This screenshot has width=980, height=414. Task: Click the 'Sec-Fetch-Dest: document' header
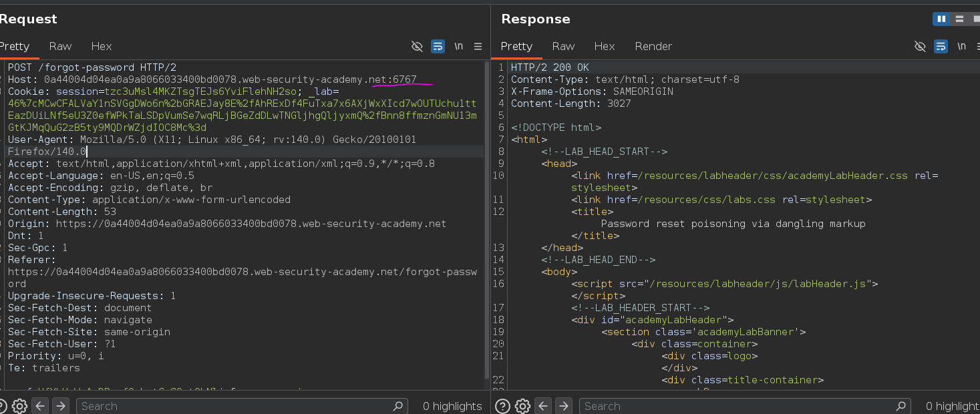(x=80, y=308)
